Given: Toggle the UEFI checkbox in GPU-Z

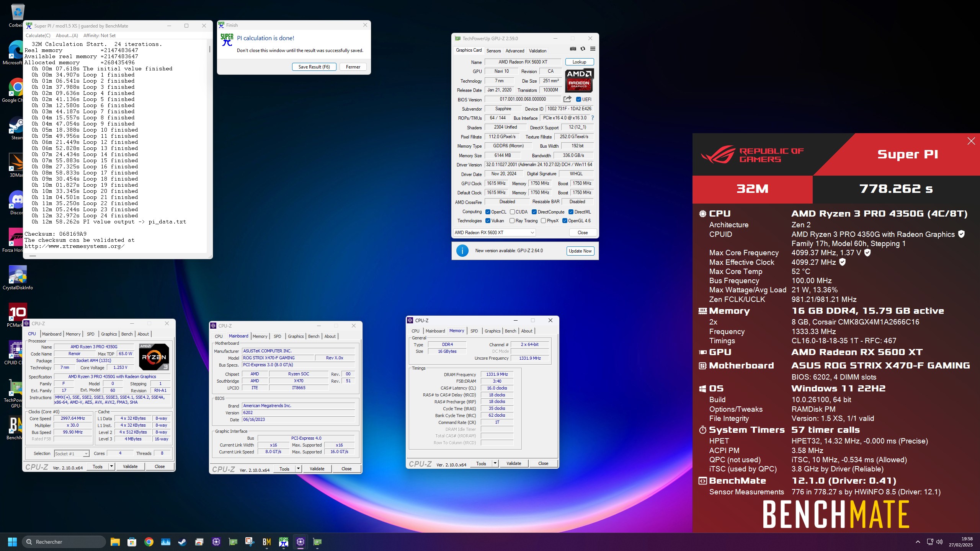Looking at the screenshot, I should 578,99.
